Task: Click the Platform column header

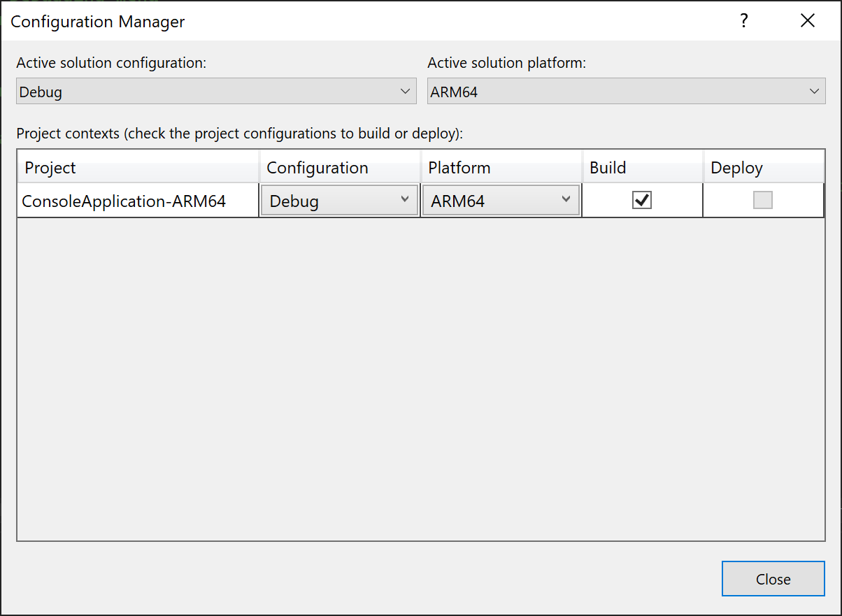Action: [x=459, y=167]
